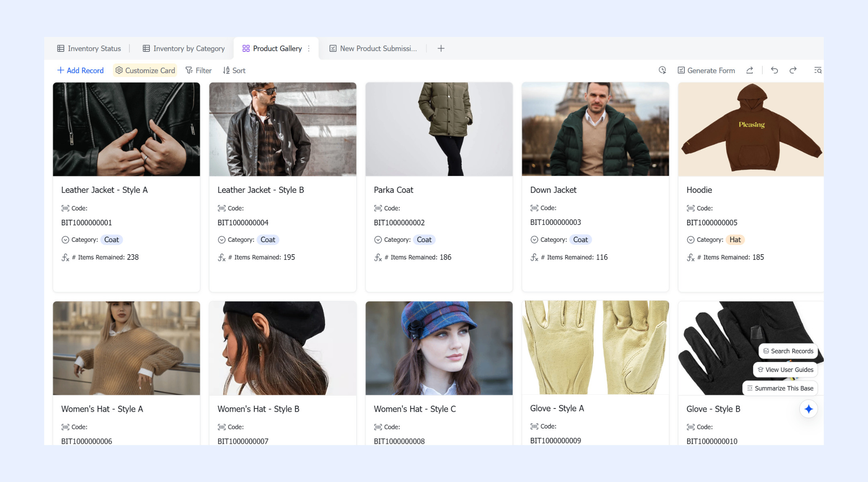Open the record history clock icon
This screenshot has height=482, width=868.
[662, 70]
